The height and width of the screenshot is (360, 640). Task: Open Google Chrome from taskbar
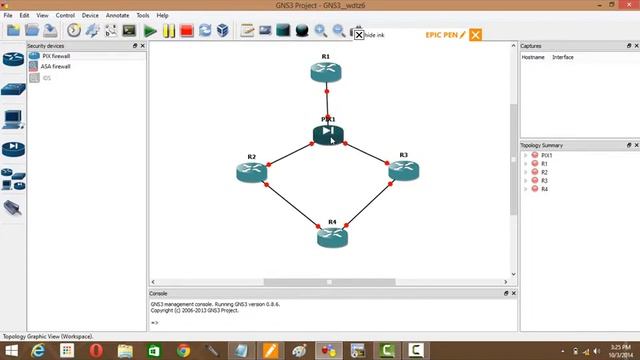click(183, 351)
